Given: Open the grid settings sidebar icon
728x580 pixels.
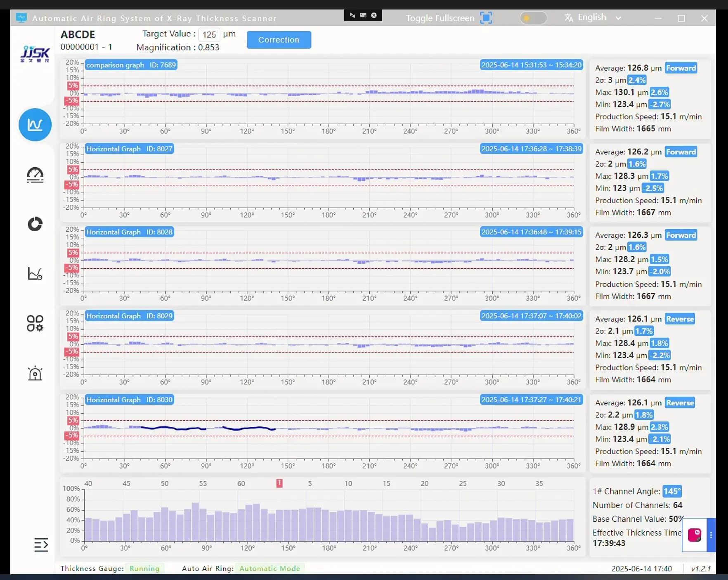Looking at the screenshot, I should point(35,323).
